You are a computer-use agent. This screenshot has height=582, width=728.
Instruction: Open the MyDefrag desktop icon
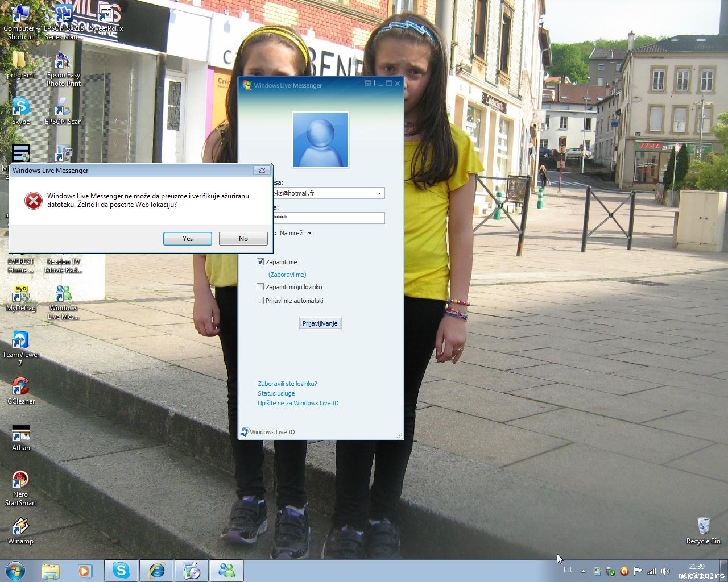click(x=20, y=294)
